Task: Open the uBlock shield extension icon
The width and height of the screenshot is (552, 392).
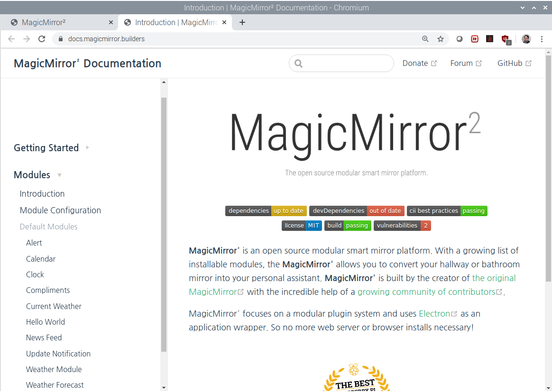Action: pos(506,39)
